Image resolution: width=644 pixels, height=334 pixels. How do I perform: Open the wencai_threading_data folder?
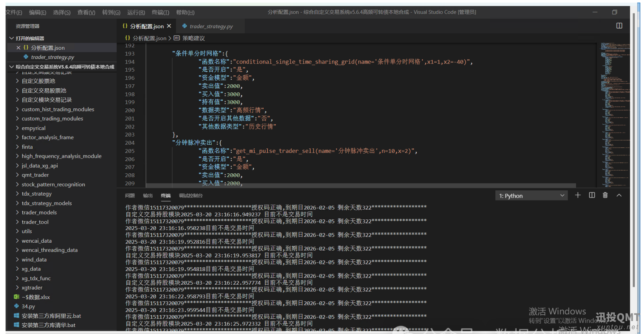(50, 250)
